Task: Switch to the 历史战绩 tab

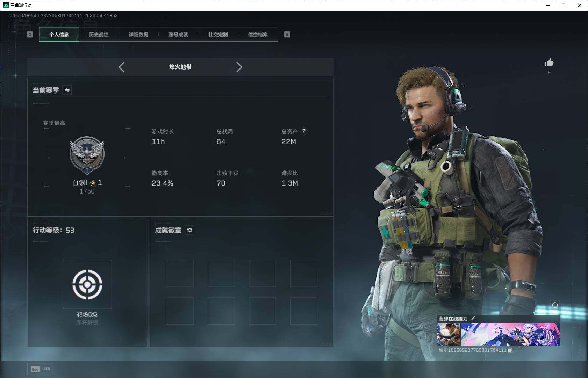Action: click(99, 34)
